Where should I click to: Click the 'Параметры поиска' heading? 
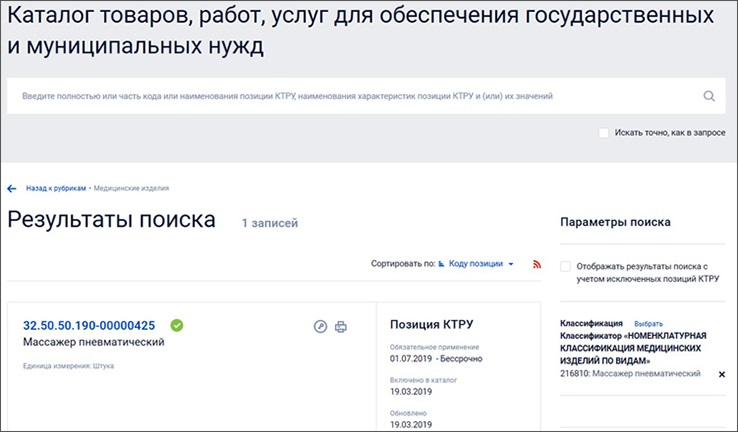coord(615,222)
